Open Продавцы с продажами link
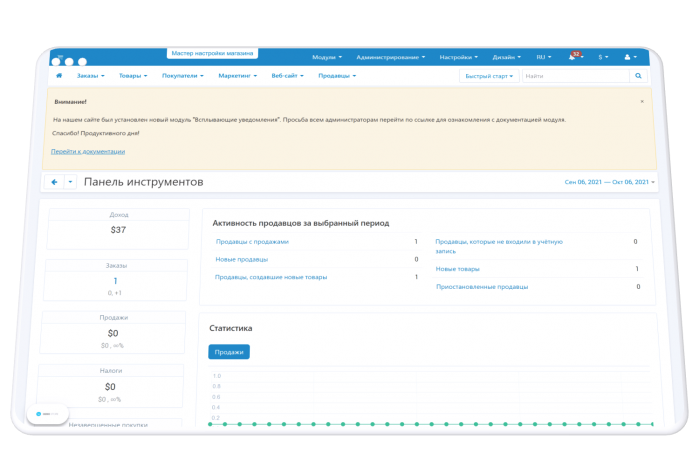Screen dimensions: 700x466 point(252,241)
